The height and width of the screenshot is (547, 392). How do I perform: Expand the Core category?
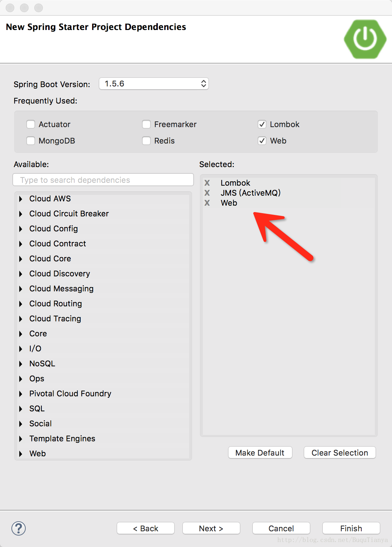tap(21, 334)
